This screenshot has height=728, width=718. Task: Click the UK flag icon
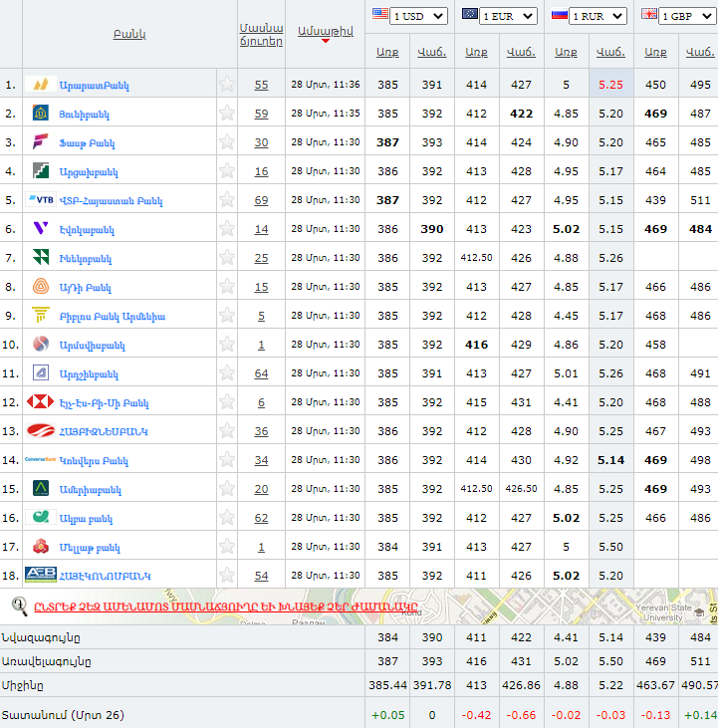click(649, 14)
